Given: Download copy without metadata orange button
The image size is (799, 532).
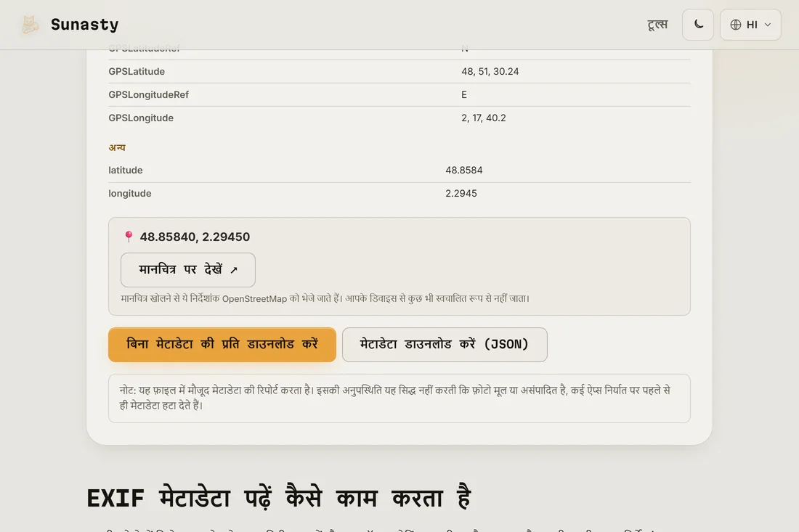Looking at the screenshot, I should pos(222,345).
